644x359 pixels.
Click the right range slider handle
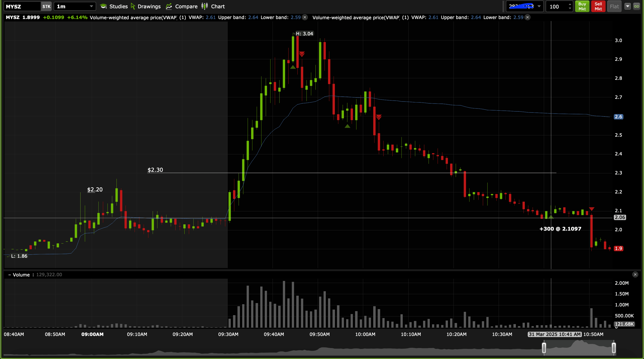click(614, 348)
